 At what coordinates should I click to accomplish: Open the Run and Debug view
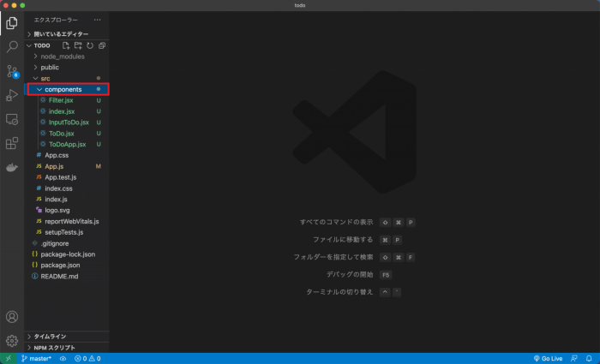tap(12, 95)
